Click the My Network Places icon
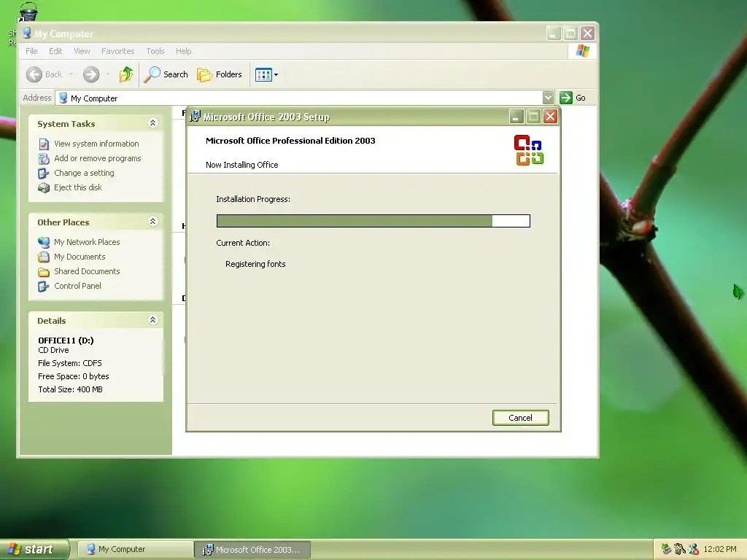747x560 pixels. pyautogui.click(x=43, y=242)
